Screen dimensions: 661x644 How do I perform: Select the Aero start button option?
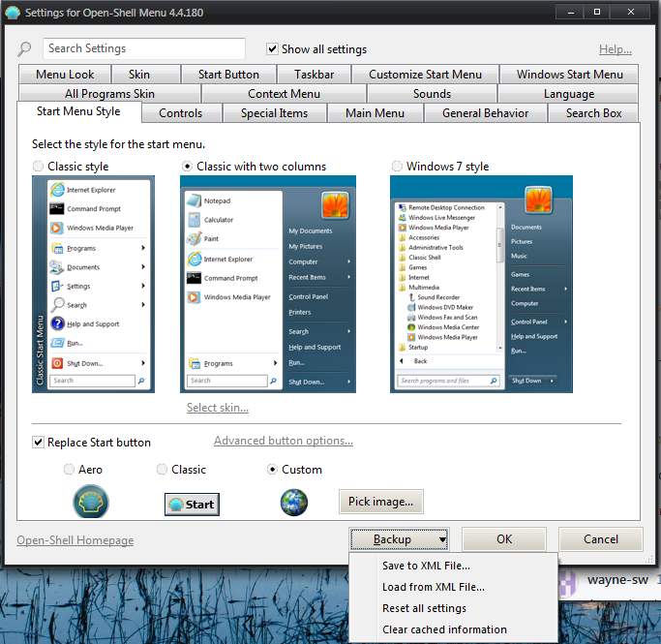point(69,469)
